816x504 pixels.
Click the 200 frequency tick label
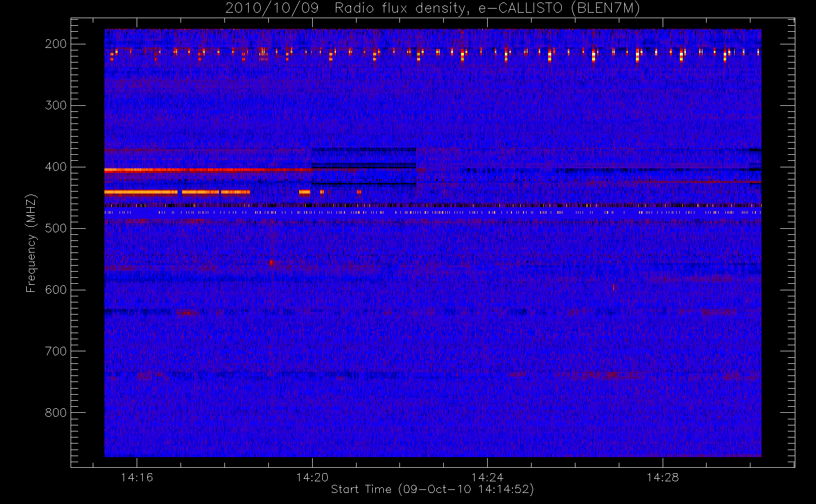pos(56,44)
